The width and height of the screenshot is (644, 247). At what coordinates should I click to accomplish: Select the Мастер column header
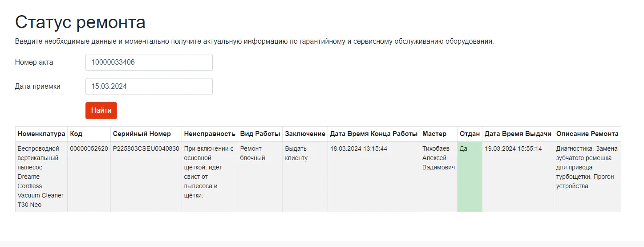439,134
